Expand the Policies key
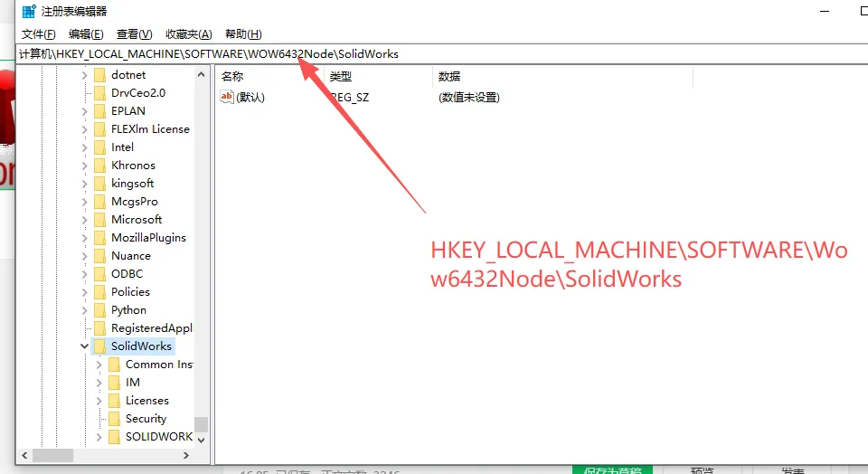The width and height of the screenshot is (868, 474). [84, 292]
